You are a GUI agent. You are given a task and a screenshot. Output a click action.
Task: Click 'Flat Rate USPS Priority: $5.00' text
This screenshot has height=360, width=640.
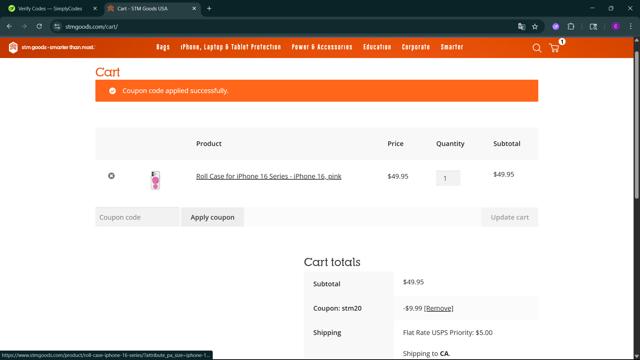click(447, 332)
